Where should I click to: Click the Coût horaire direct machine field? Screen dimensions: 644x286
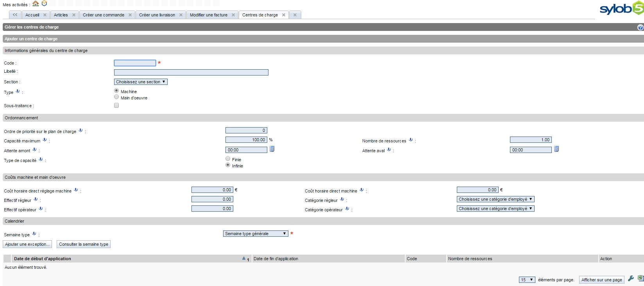point(478,190)
